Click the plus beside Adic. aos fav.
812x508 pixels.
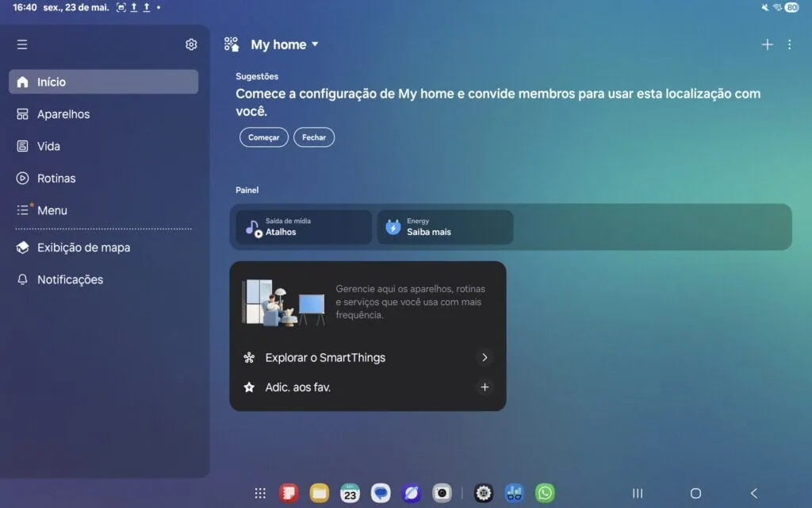click(x=485, y=387)
